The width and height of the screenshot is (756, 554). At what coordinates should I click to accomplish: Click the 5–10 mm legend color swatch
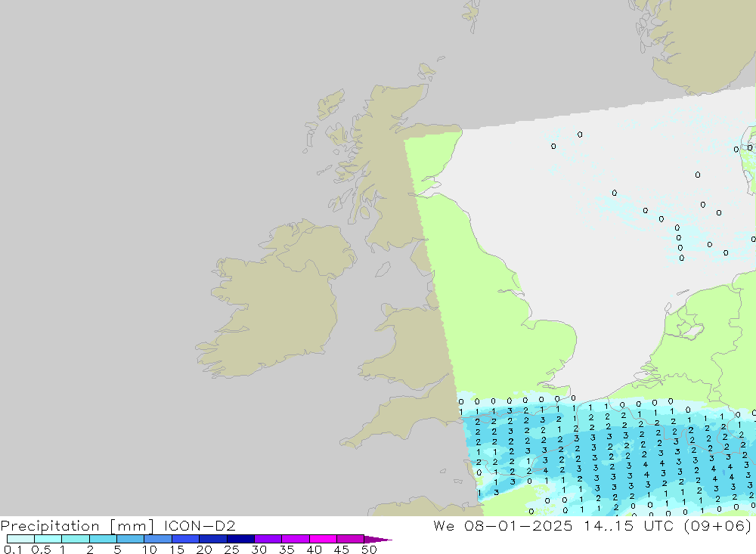(131, 539)
